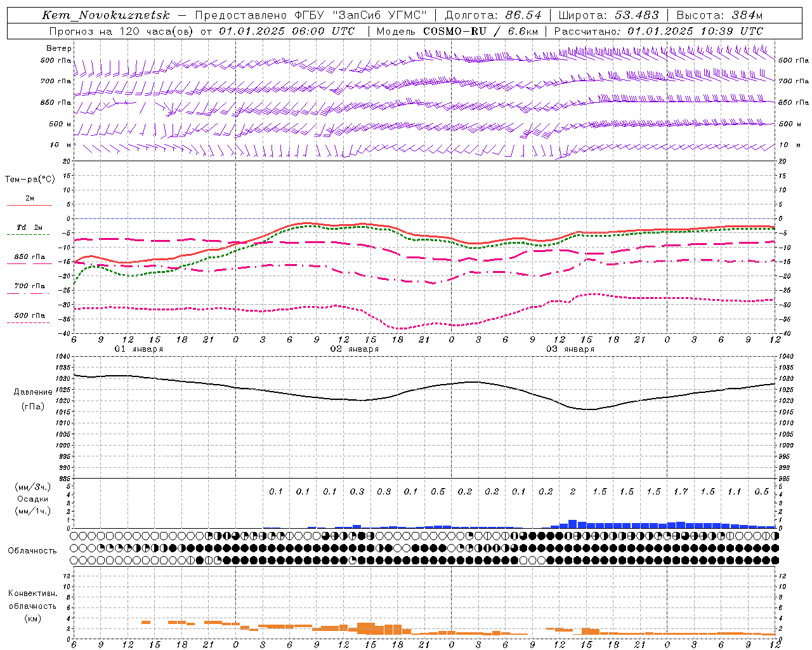Click the precipitation value 1.7
The height and width of the screenshot is (650, 812).
pos(681,491)
